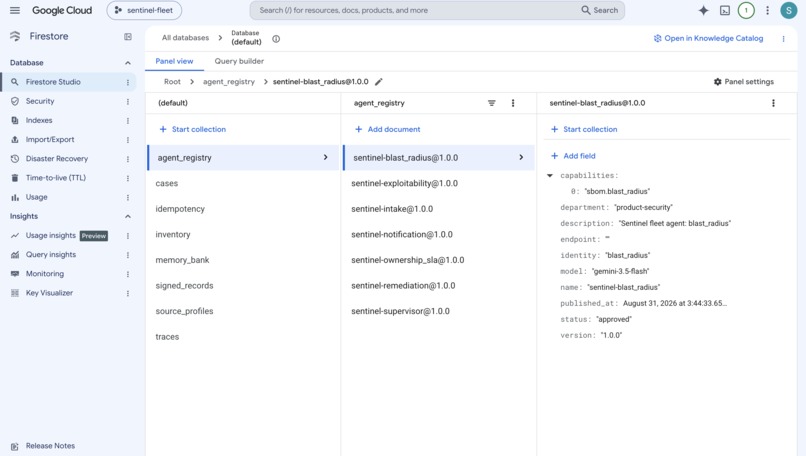
Task: Open Usage insights preview page
Action: [x=51, y=235]
